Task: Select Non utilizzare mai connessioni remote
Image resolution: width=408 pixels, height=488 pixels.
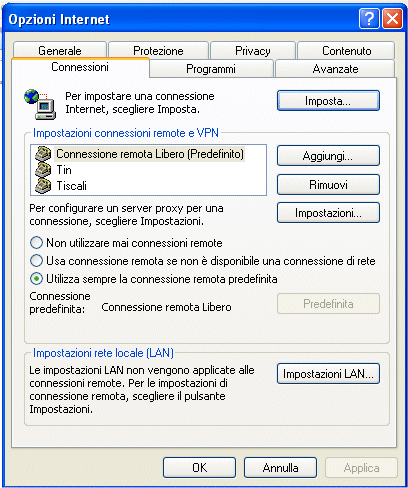Action: point(36,243)
